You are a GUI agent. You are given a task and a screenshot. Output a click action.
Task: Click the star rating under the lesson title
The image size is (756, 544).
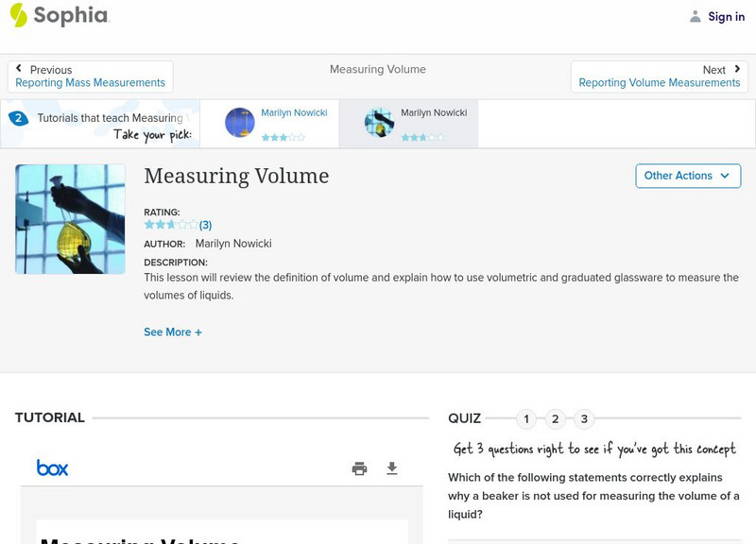[x=166, y=225]
